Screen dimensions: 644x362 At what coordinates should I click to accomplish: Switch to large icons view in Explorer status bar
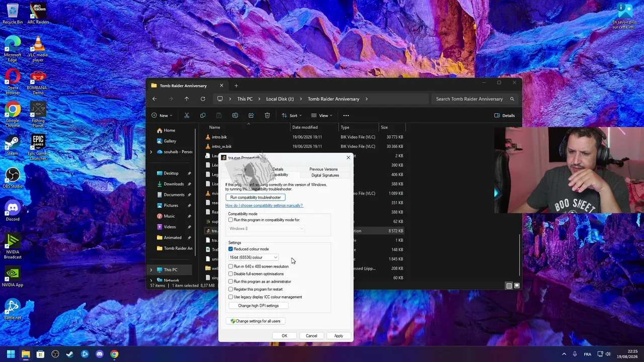coord(517,286)
